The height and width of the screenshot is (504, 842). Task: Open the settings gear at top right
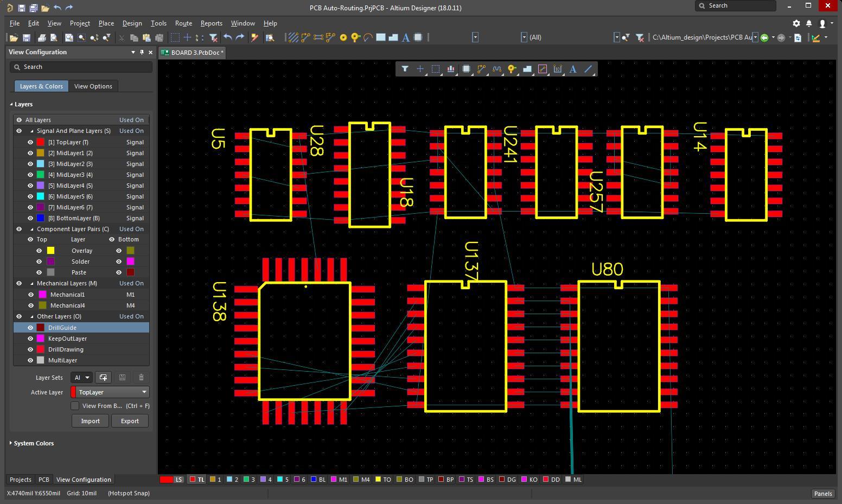click(x=796, y=23)
